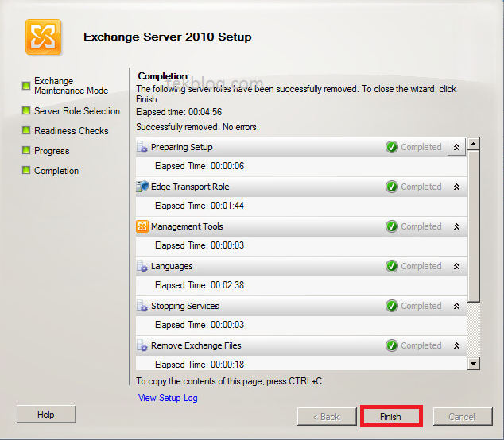Click the Preparing Setup header text
Screen dimensions: 504x440
tap(182, 147)
